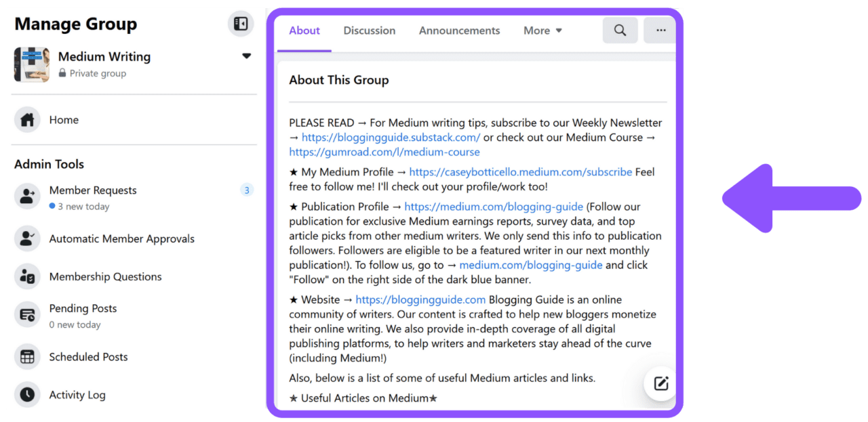Switch to the Announcements tab
This screenshot has width=868, height=422.
coord(459,30)
